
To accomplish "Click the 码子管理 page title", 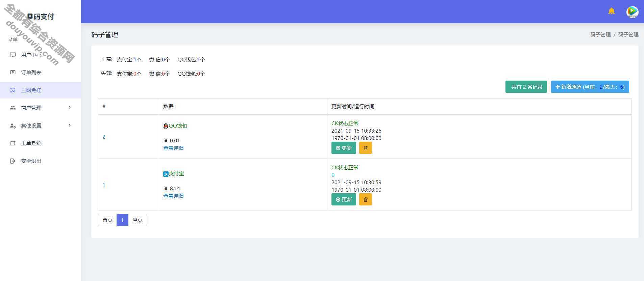I will click(x=105, y=35).
